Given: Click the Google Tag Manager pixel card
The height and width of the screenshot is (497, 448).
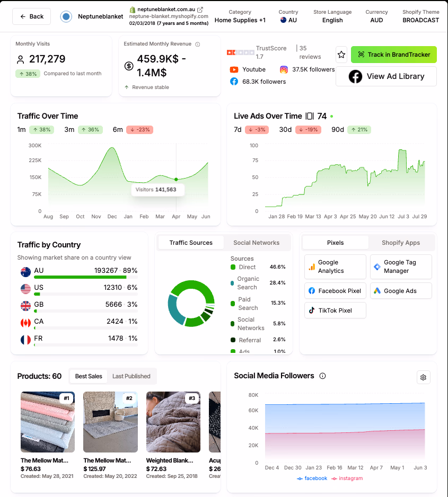Looking at the screenshot, I should 401,267.
